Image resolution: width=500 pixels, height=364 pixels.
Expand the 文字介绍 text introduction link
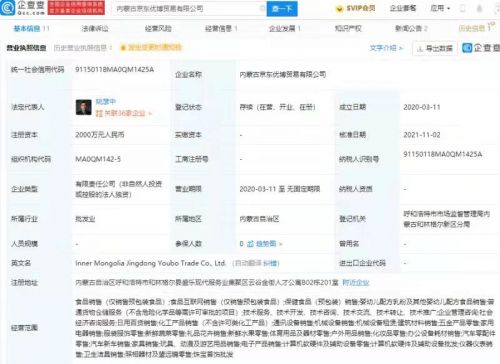(x=386, y=48)
